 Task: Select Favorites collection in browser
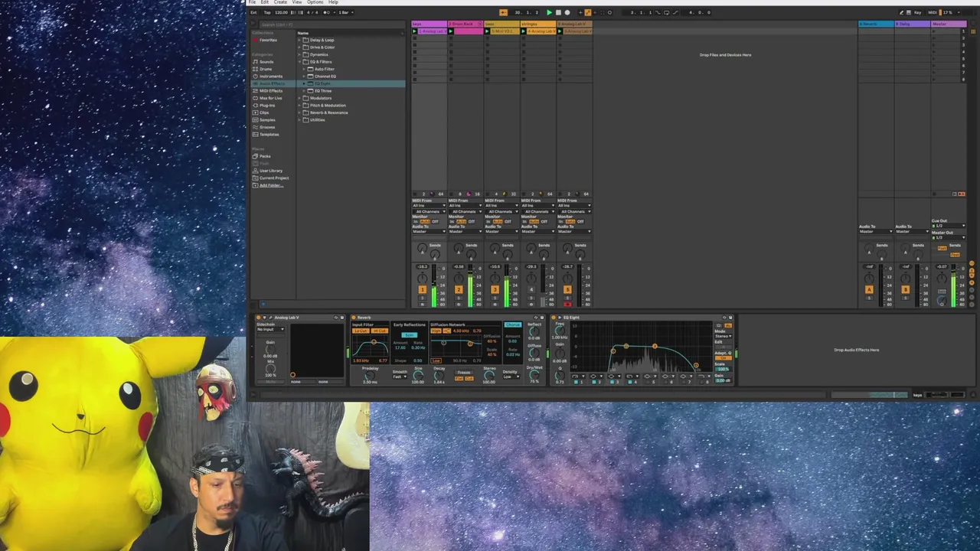(x=268, y=40)
